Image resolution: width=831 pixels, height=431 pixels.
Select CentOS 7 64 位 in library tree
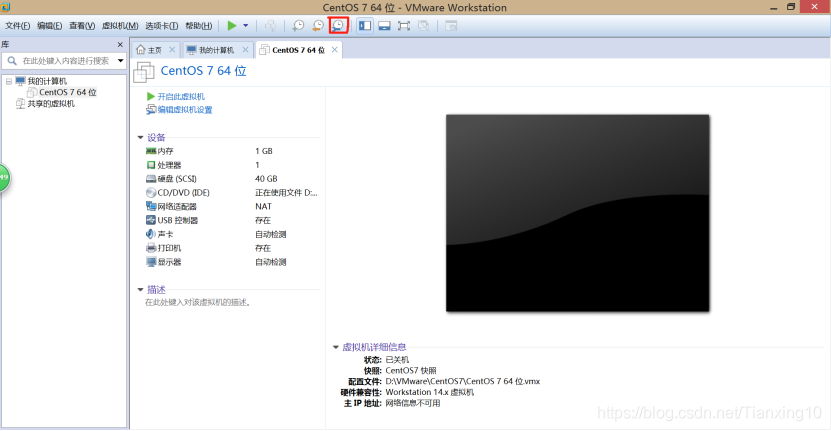pyautogui.click(x=68, y=92)
